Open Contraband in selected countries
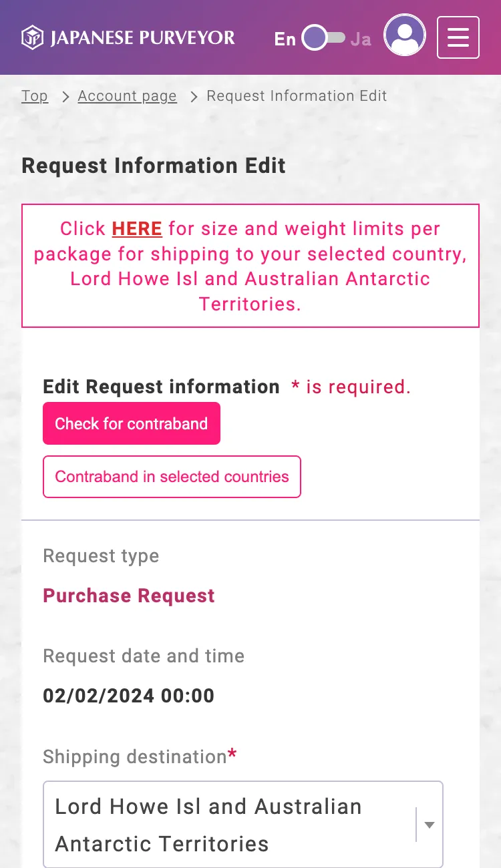Screen dimensions: 501x868 pos(172,477)
